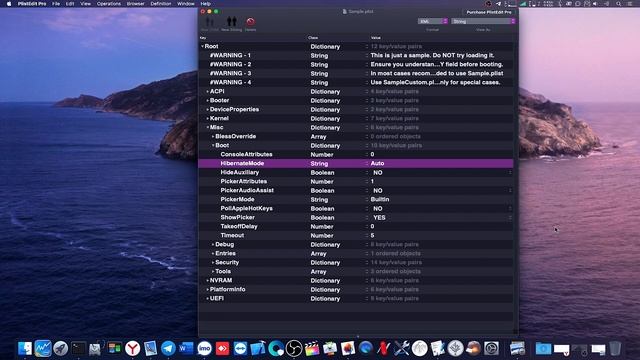The width and height of the screenshot is (640, 360).
Task: Open the Help menu
Action: 206,4
